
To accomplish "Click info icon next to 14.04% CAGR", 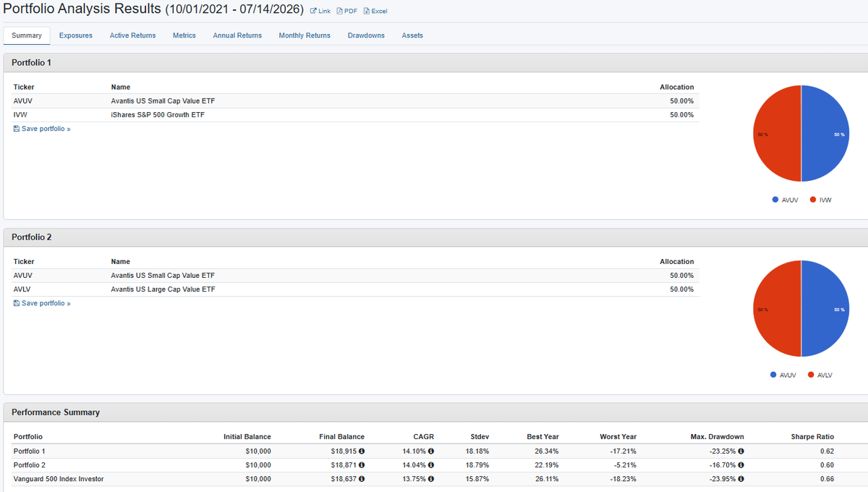I will pos(431,465).
